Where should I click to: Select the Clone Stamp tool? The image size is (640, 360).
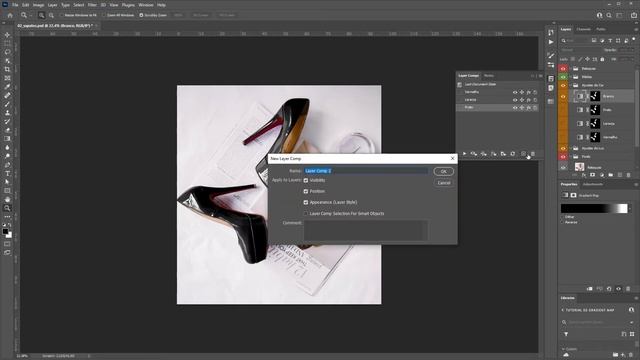pos(7,113)
